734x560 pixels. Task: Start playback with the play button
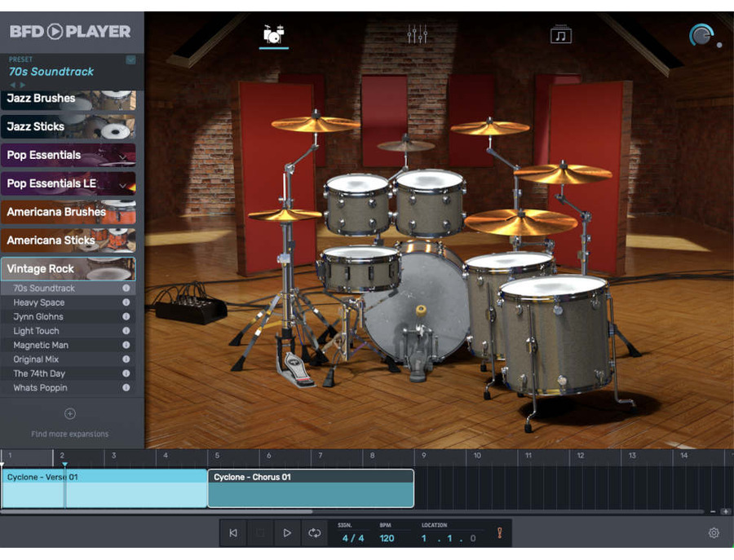(x=287, y=533)
